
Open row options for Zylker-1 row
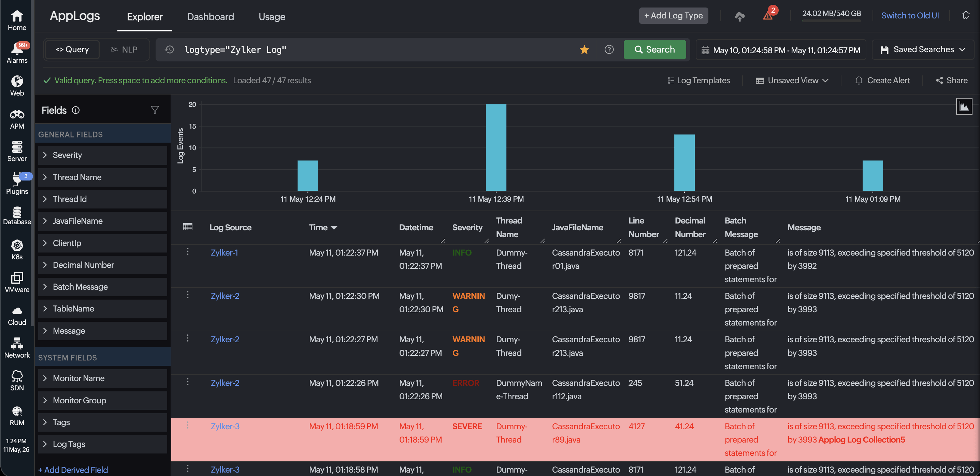[188, 251]
